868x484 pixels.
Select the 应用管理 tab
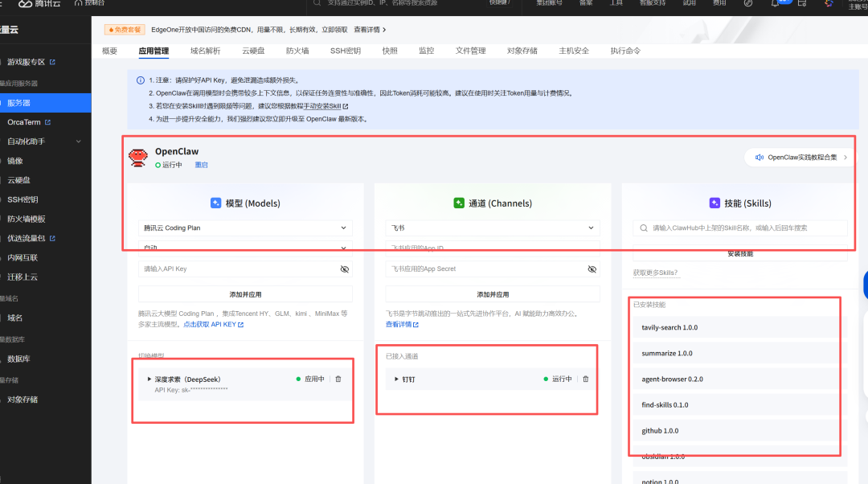pos(154,51)
